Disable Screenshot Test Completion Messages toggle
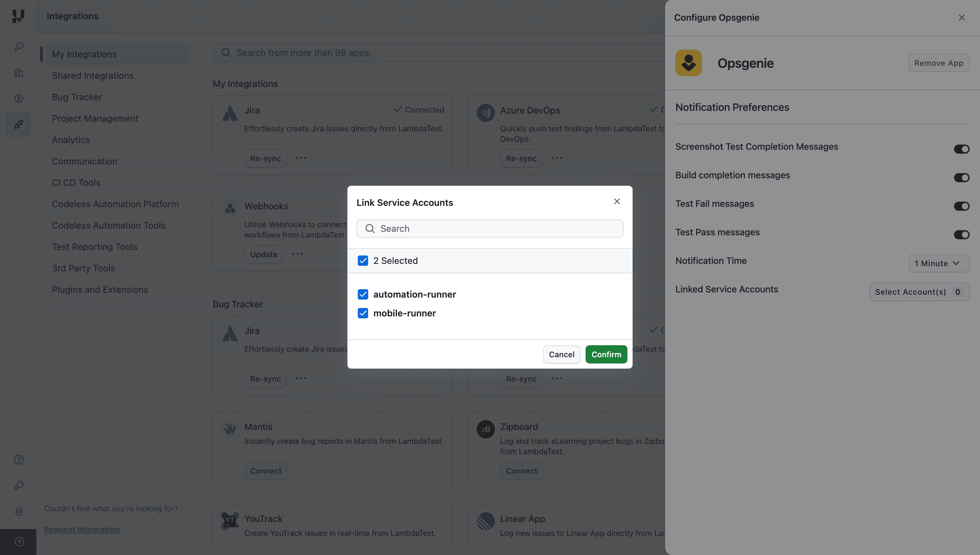980x555 pixels. (x=962, y=149)
